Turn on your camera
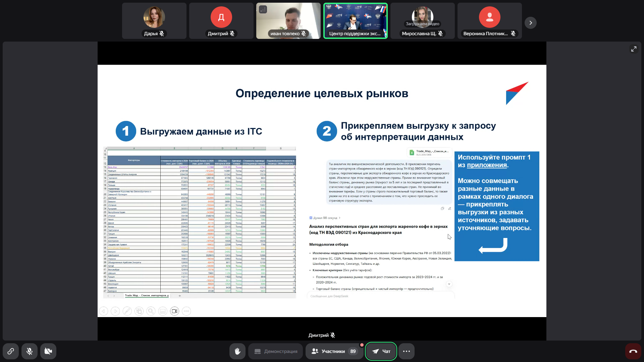 (x=48, y=351)
